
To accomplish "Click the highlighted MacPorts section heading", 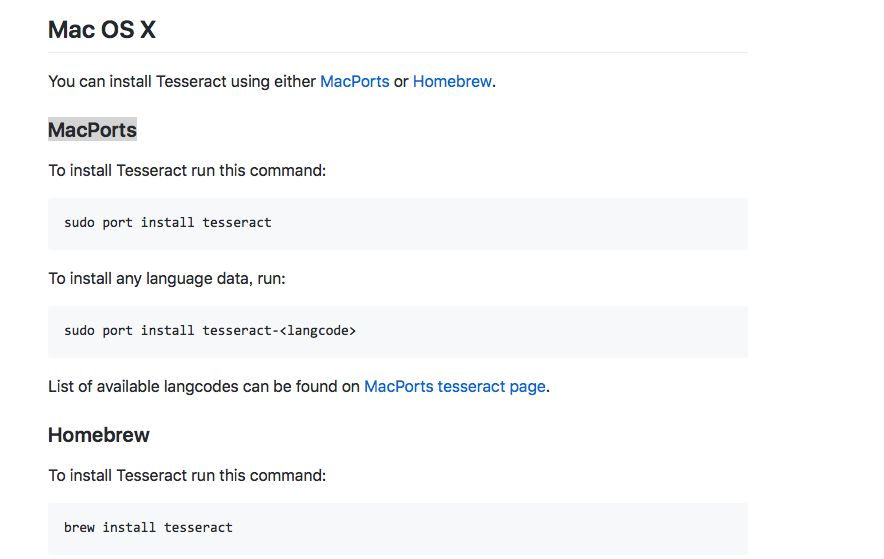I will 92,130.
